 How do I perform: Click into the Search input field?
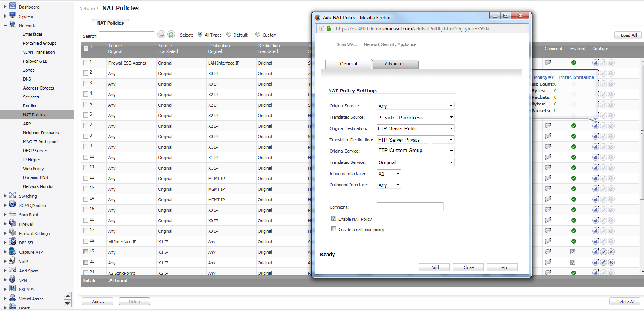click(x=127, y=35)
